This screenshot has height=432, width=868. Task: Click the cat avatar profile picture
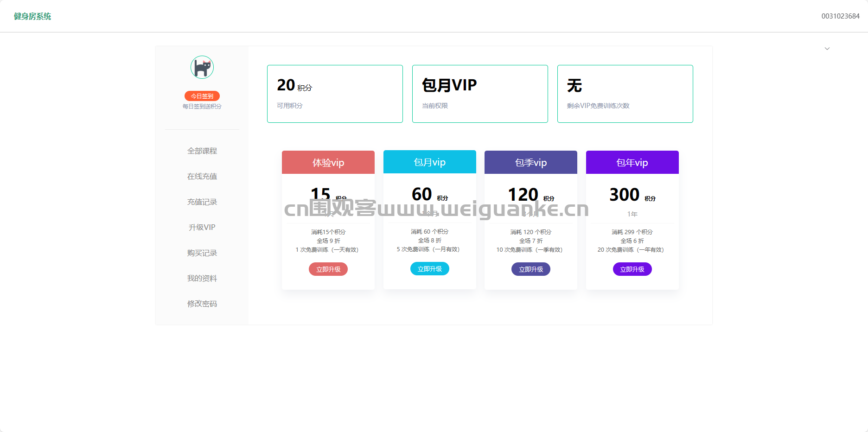(x=202, y=67)
